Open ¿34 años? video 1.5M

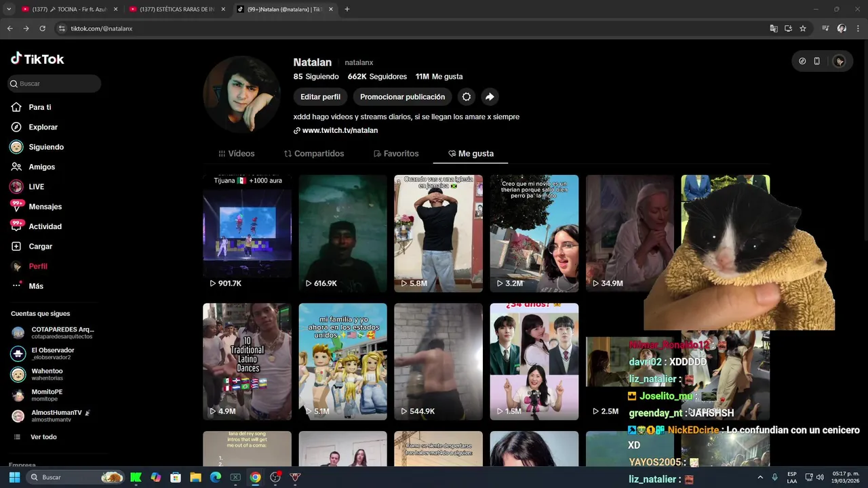click(534, 361)
